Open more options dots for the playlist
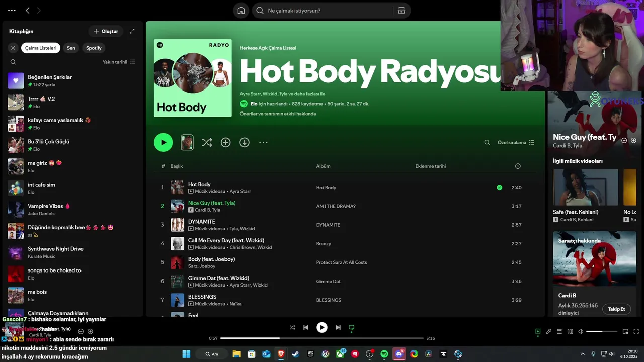 [x=263, y=143]
